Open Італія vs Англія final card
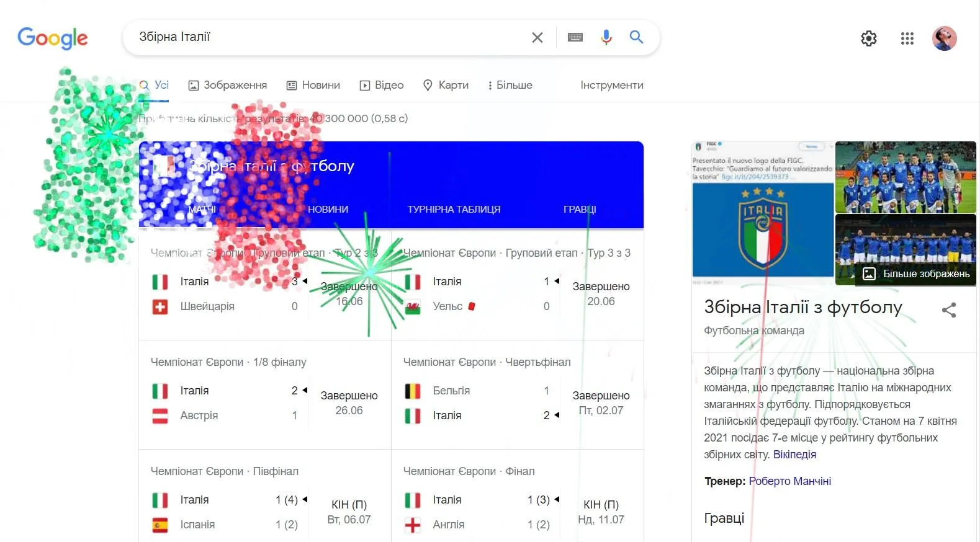The image size is (980, 542). point(518,496)
